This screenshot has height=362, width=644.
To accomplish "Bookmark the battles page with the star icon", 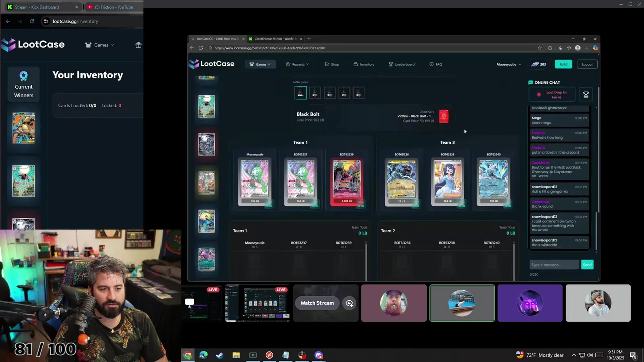I will [x=540, y=48].
